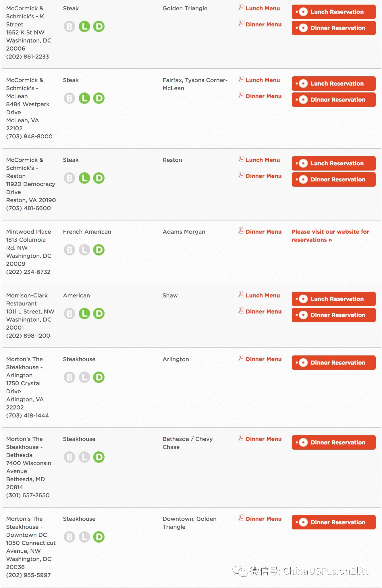Viewport: 382px width, 588px height.
Task: Click the green D icon for Morton's Downtown DC
Action: pyautogui.click(x=99, y=537)
